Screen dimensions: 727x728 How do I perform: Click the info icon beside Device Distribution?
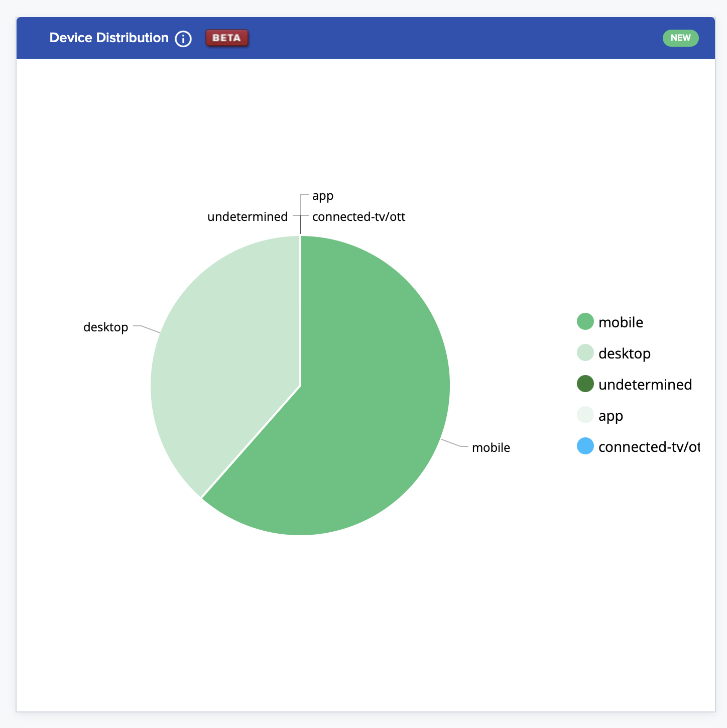[183, 39]
